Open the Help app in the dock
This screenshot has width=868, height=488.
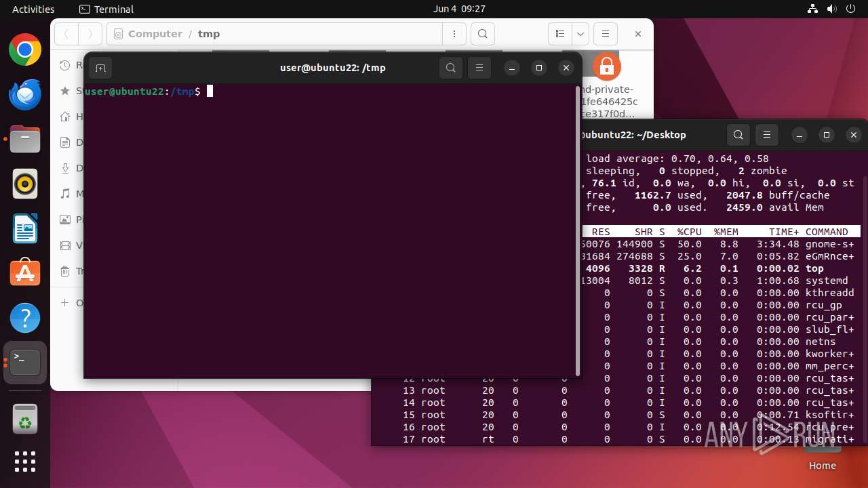click(25, 318)
